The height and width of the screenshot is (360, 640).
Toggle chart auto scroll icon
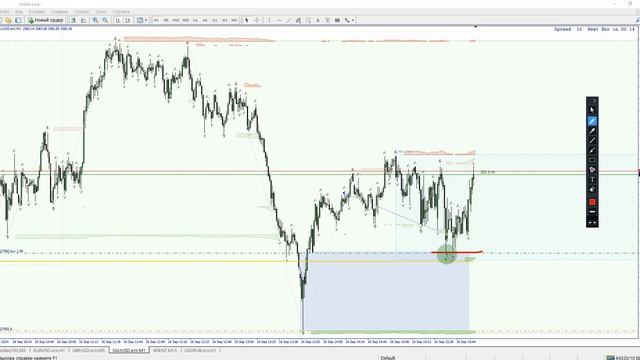118,20
